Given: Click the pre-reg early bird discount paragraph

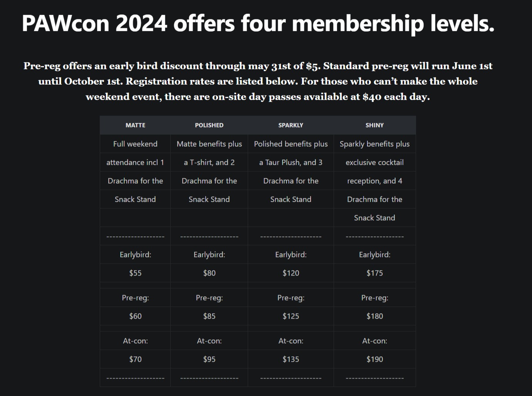Looking at the screenshot, I should pos(258,81).
